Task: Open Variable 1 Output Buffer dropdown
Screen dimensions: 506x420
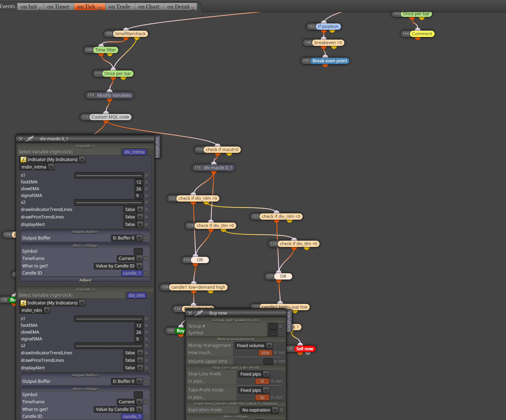Action: tap(139, 238)
